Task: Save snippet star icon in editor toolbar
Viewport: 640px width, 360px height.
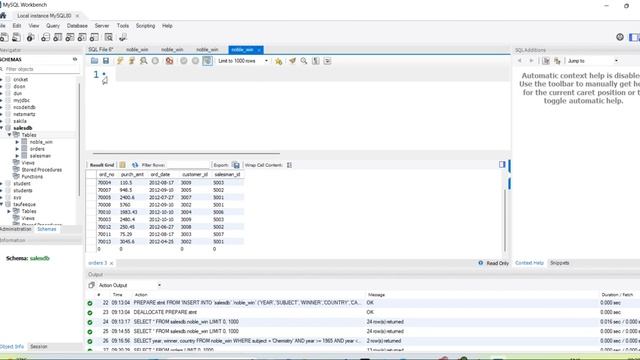Action: (x=278, y=61)
